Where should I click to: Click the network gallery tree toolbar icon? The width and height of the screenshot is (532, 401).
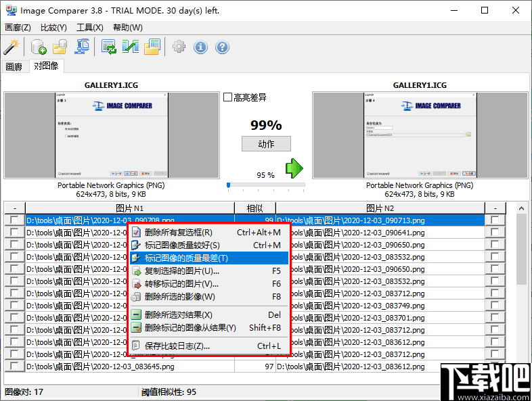82,47
